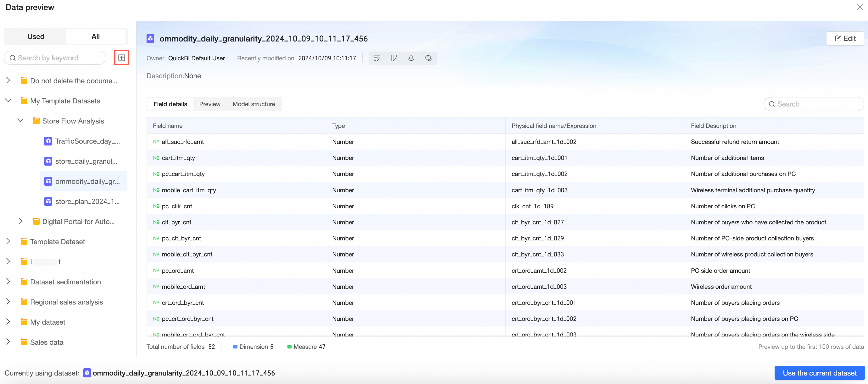The height and width of the screenshot is (384, 868).
Task: Click Use the current dataset button
Action: (819, 373)
